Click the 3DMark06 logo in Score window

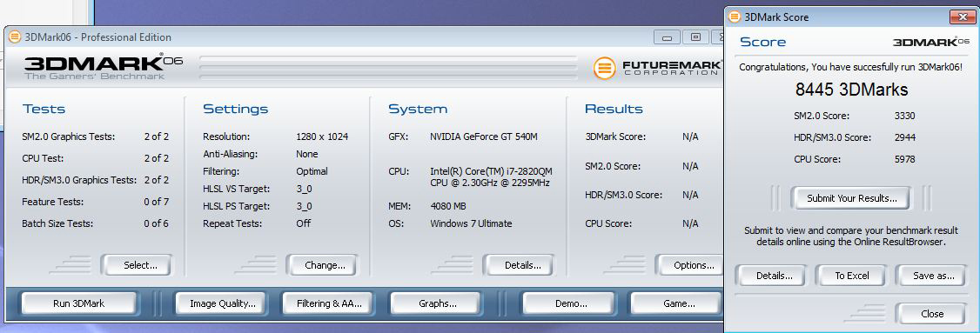point(931,42)
